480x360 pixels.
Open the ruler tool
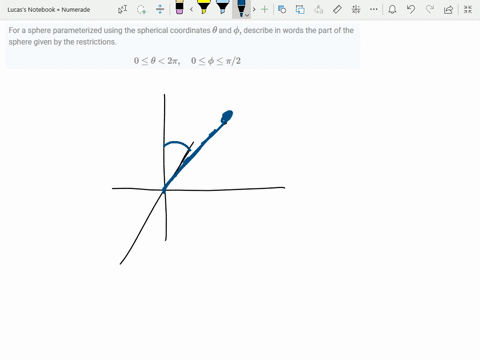click(x=337, y=9)
